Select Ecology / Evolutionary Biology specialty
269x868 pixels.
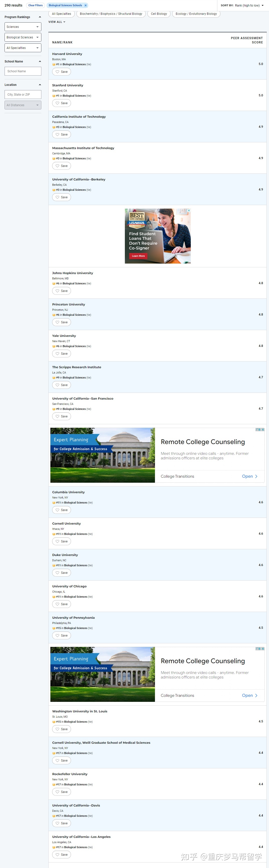(196, 14)
